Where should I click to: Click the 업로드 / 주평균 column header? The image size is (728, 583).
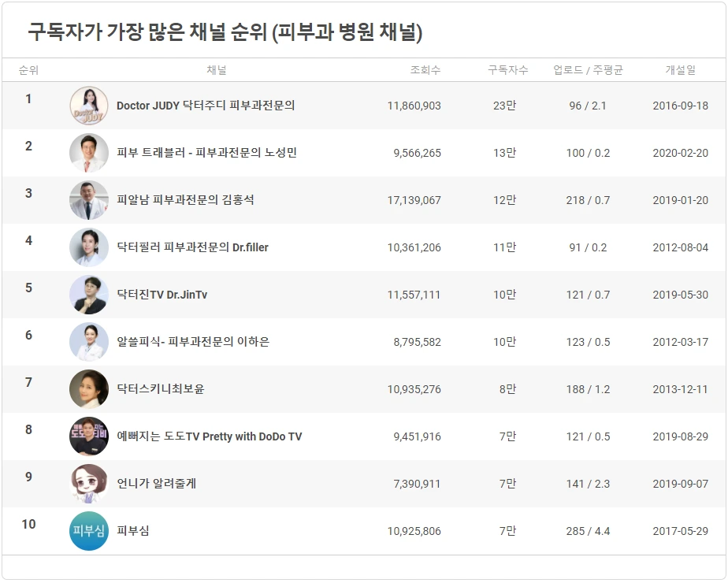[588, 70]
